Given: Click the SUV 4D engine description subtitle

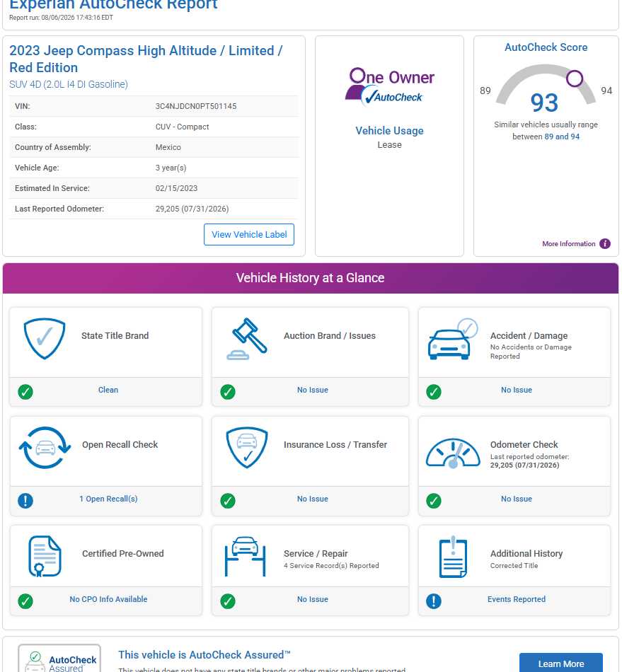Looking at the screenshot, I should (x=69, y=84).
